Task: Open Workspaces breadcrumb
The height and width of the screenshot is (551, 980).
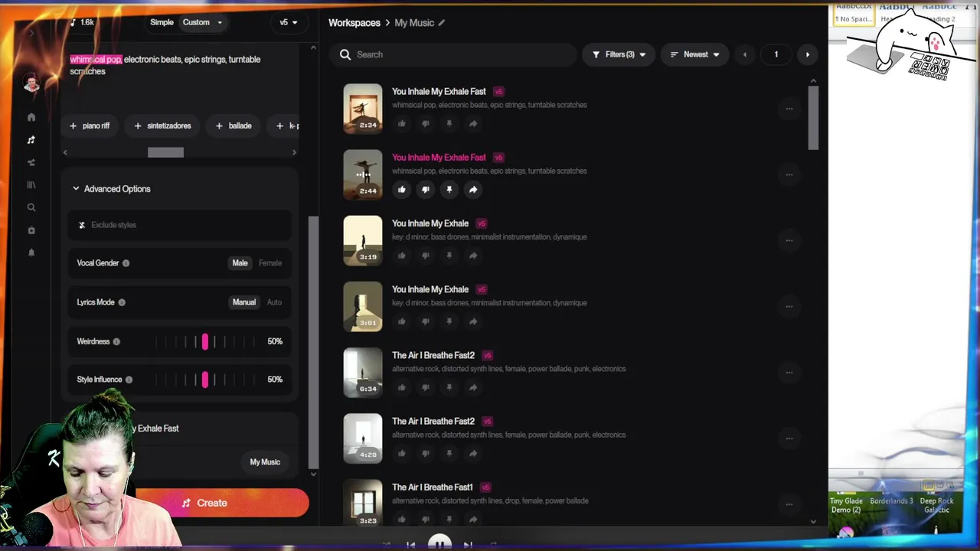Action: (354, 23)
